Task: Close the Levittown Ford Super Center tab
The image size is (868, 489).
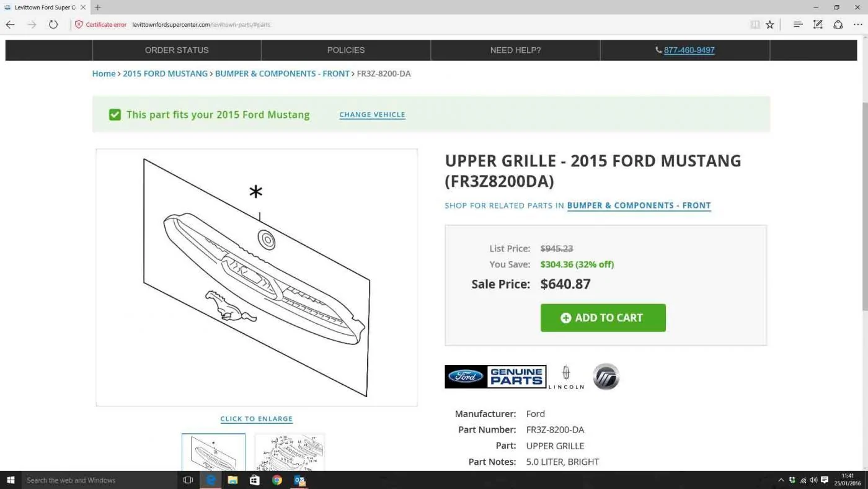Action: (83, 7)
